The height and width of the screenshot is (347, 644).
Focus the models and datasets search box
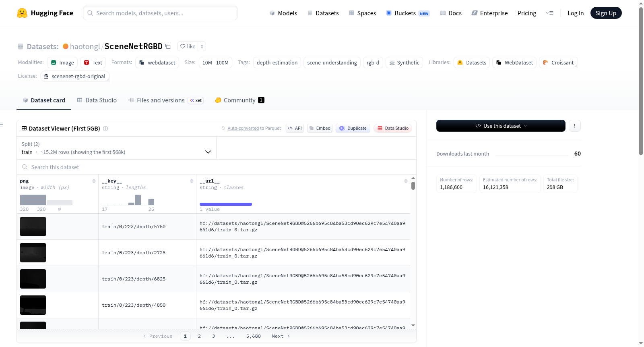point(160,13)
